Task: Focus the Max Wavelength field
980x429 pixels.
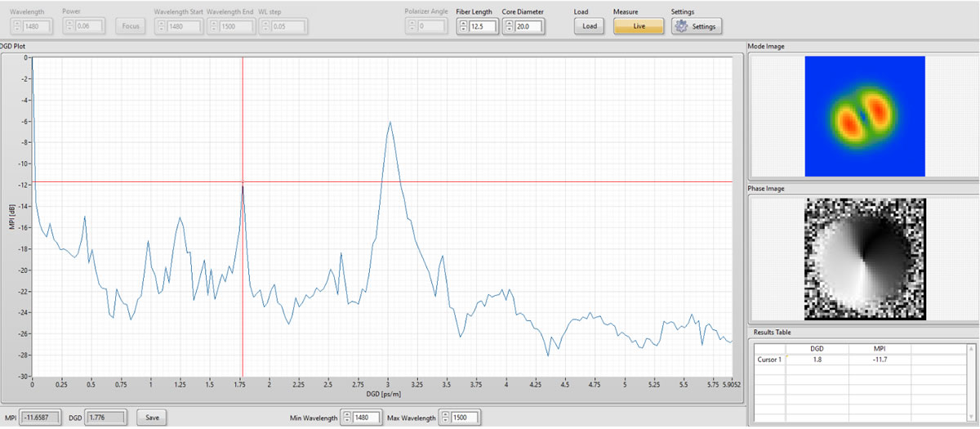Action: click(x=463, y=418)
